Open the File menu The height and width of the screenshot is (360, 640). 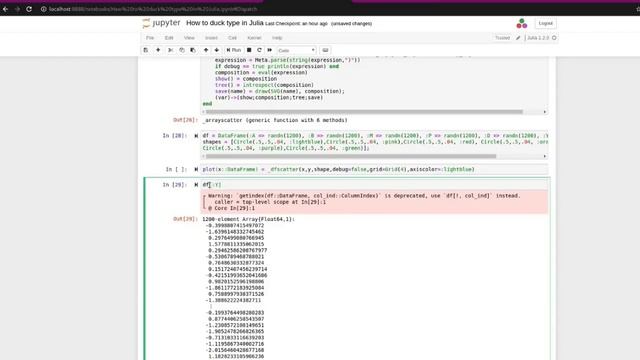pos(150,38)
